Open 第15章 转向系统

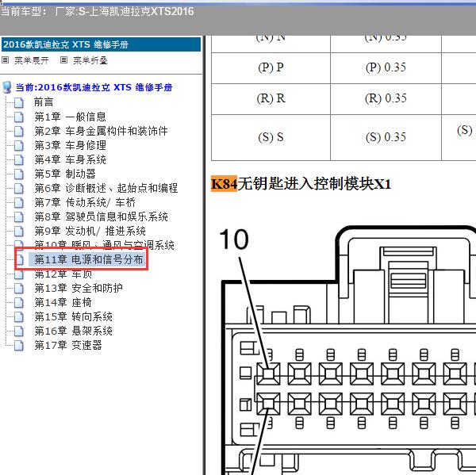(74, 316)
